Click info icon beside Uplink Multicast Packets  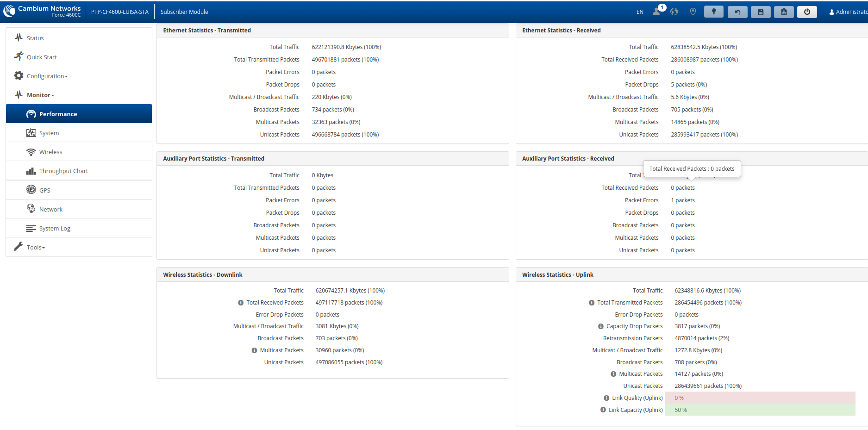click(x=613, y=374)
